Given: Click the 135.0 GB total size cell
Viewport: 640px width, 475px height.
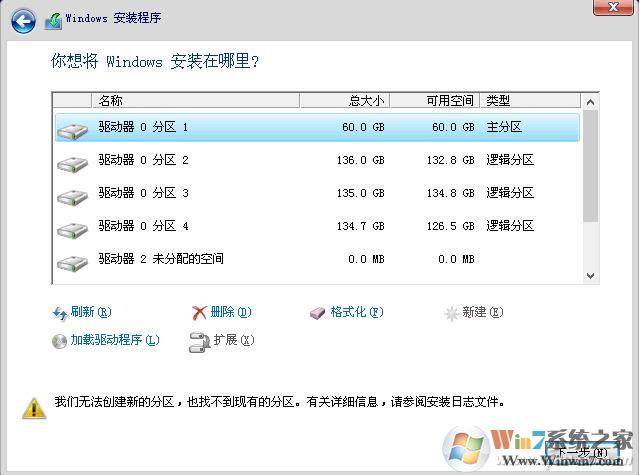Looking at the screenshot, I should (360, 193).
